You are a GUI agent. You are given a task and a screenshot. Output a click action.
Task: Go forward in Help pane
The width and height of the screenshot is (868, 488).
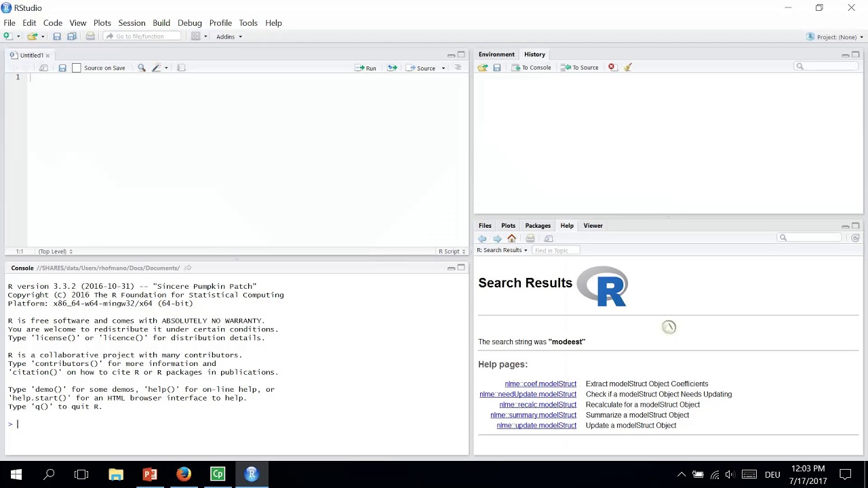click(497, 239)
